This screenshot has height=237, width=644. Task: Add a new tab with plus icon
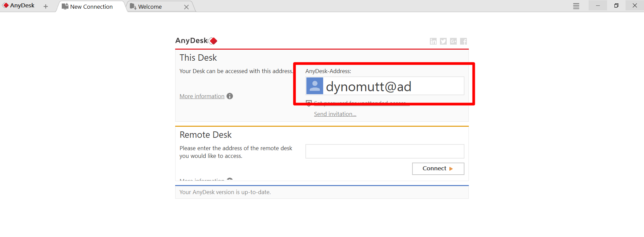[46, 6]
